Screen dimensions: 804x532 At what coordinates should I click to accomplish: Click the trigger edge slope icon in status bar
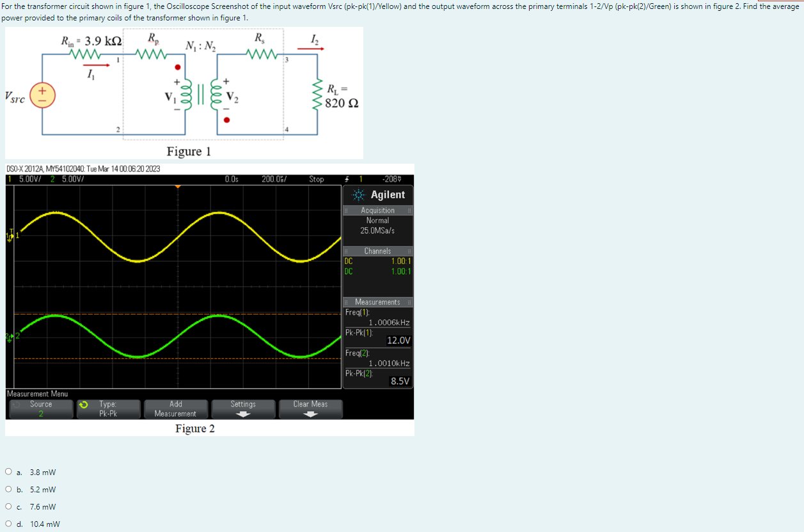pyautogui.click(x=347, y=179)
